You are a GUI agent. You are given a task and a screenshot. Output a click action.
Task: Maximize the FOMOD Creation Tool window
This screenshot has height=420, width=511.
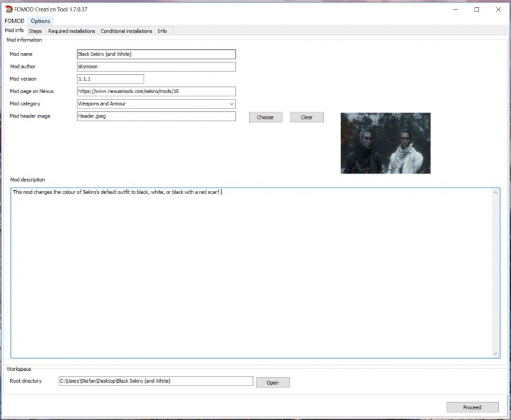coord(477,10)
